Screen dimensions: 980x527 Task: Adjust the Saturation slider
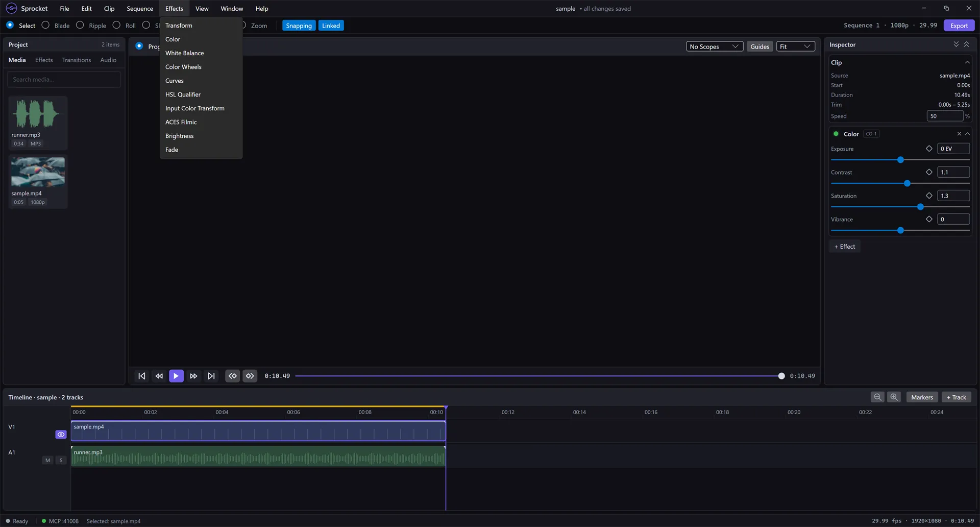(900, 207)
